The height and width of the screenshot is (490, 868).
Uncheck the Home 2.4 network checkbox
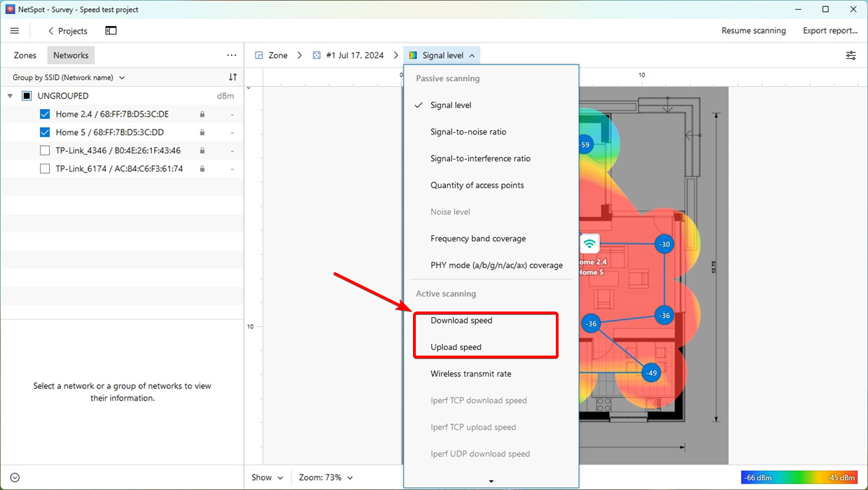pyautogui.click(x=45, y=114)
